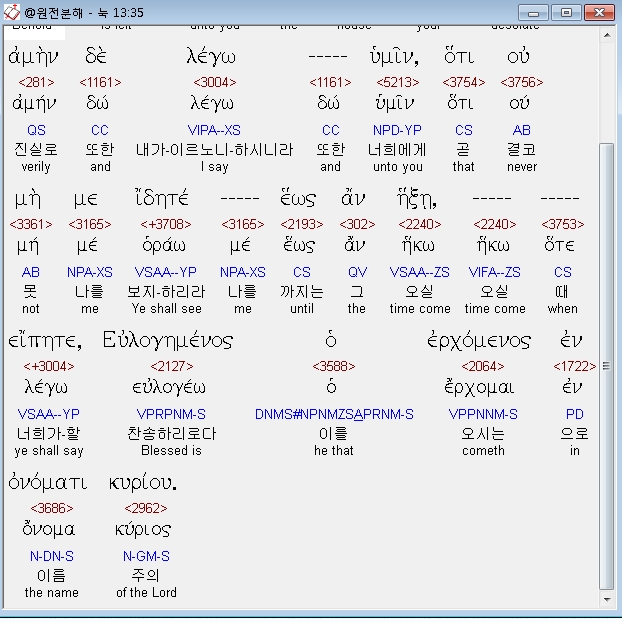
Task: Click the Greek word ὀνόματι
Action: tap(48, 483)
